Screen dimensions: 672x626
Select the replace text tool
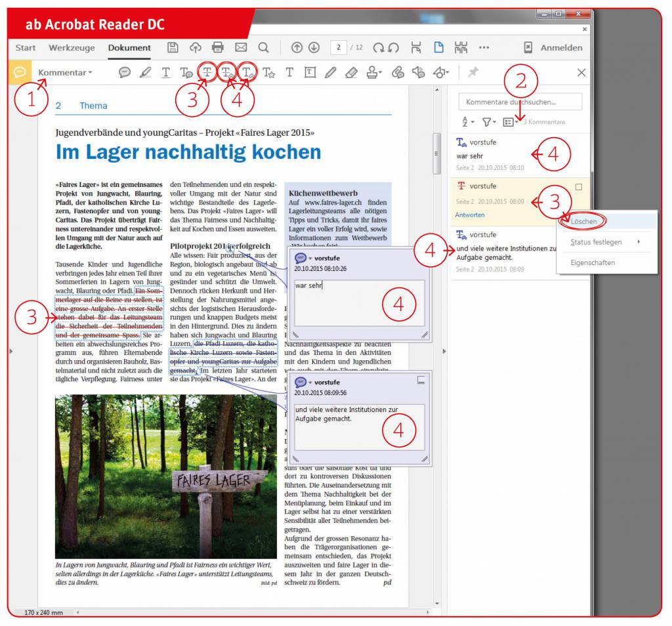click(226, 72)
